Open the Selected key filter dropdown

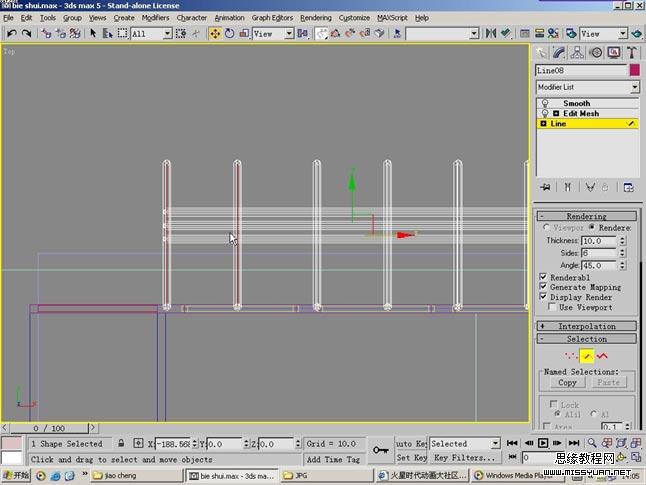pos(465,443)
